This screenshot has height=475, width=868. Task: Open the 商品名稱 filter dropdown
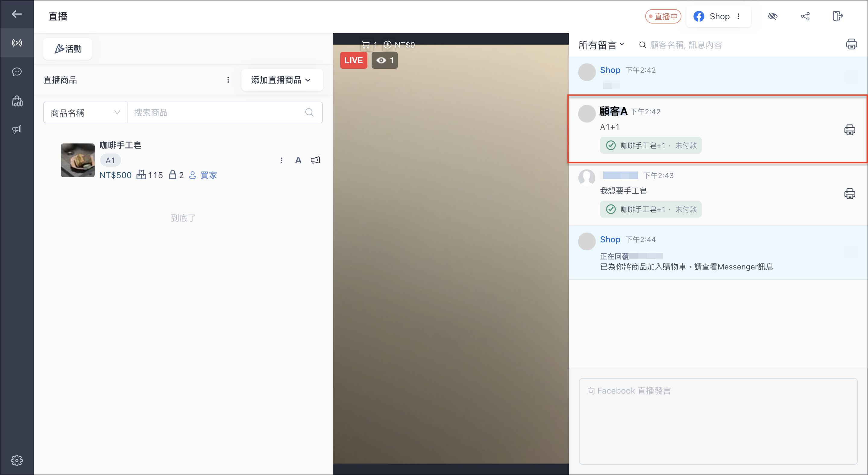pyautogui.click(x=85, y=112)
